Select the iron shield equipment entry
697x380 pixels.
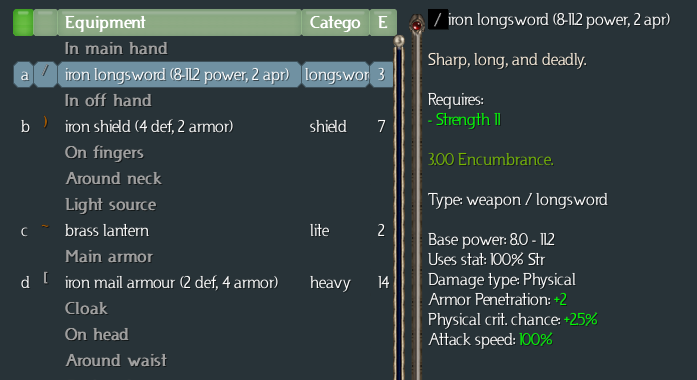click(203, 127)
